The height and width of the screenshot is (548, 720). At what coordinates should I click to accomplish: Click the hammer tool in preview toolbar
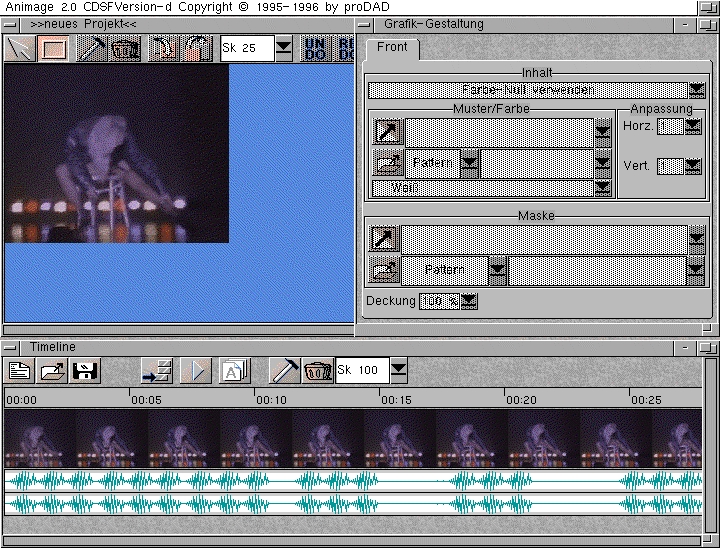[92, 48]
